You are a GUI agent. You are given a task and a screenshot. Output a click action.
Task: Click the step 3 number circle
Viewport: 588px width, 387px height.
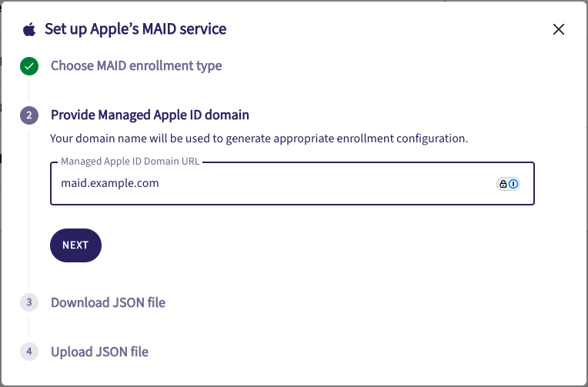tap(29, 302)
